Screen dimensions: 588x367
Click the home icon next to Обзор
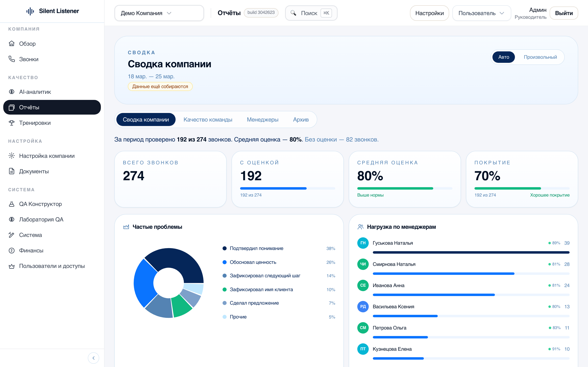(12, 44)
